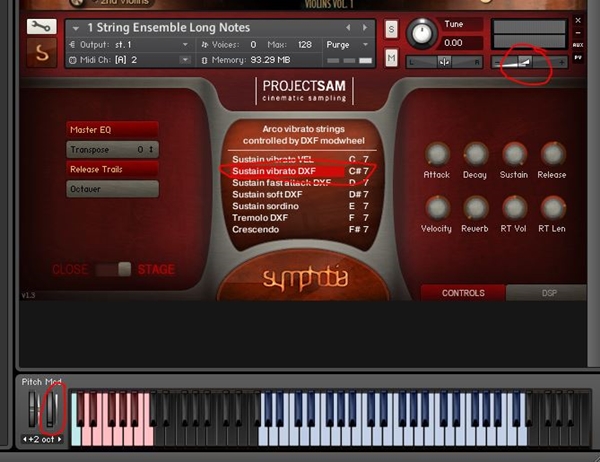Click the ProjectSAM cinematic sampling logo
The width and height of the screenshot is (600, 462).
click(304, 91)
